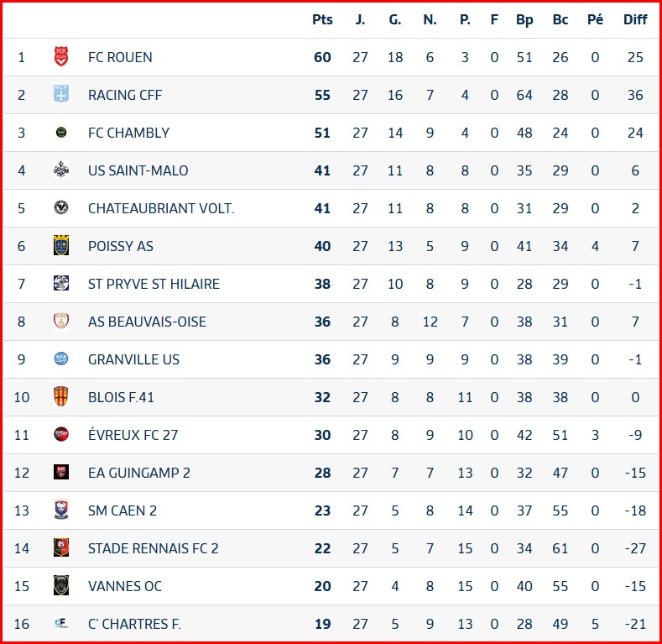The width and height of the screenshot is (662, 644).
Task: Open the FC CHAMBLY team link
Action: [128, 133]
